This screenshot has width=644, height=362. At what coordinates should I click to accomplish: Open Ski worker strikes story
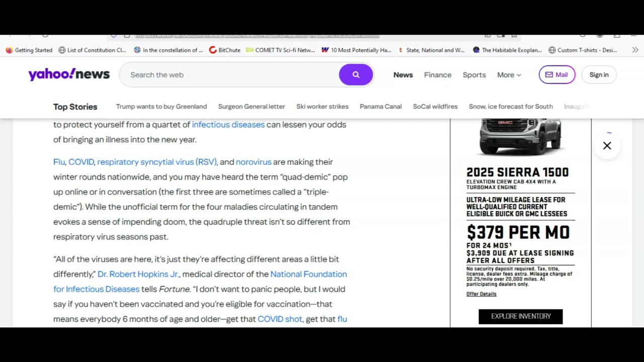point(323,107)
